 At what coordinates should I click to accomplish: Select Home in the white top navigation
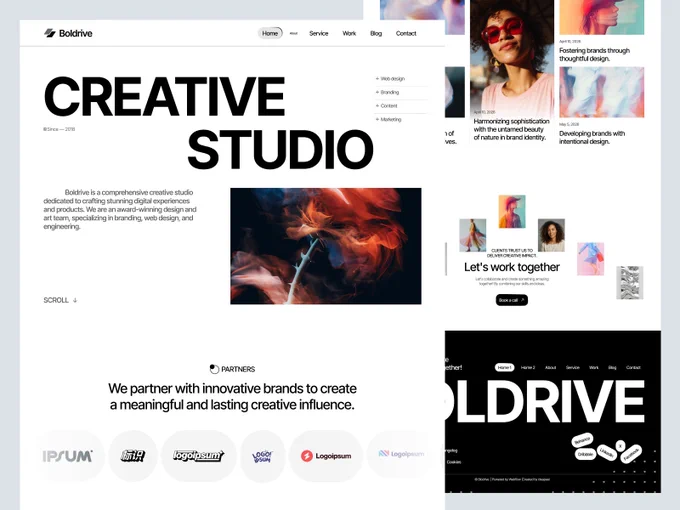tap(270, 33)
